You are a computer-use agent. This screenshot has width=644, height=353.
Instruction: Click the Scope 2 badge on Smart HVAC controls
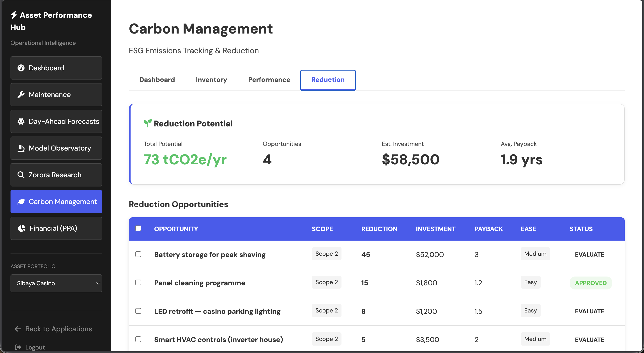327,339
